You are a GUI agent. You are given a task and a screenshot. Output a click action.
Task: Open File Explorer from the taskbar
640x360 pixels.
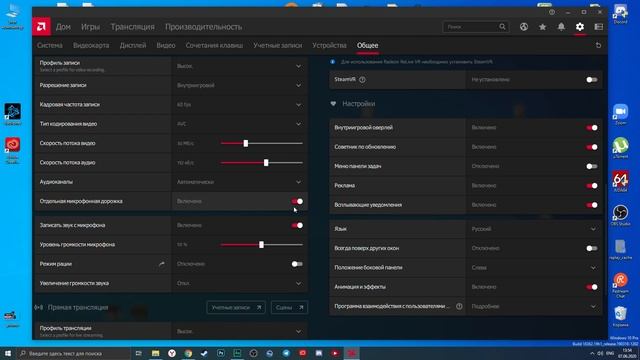pos(155,353)
